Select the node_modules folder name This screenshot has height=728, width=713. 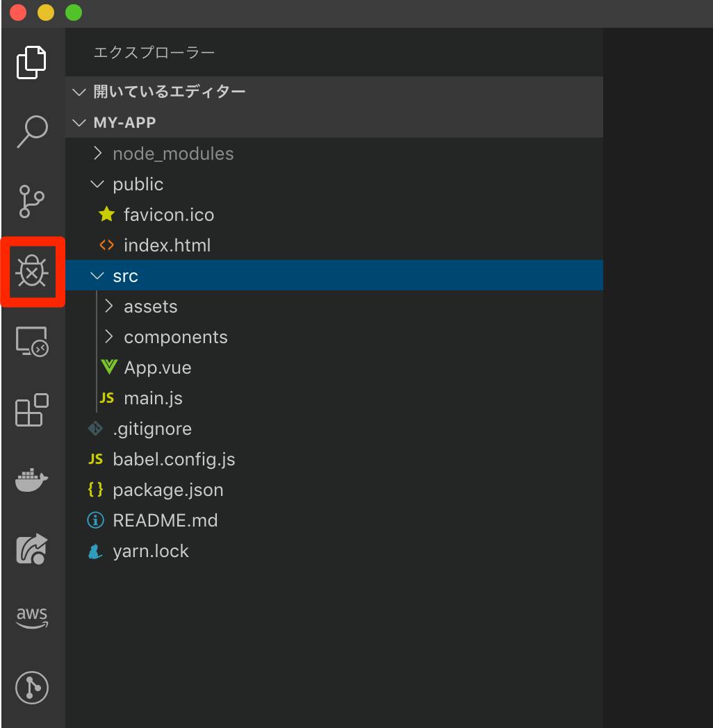click(173, 154)
